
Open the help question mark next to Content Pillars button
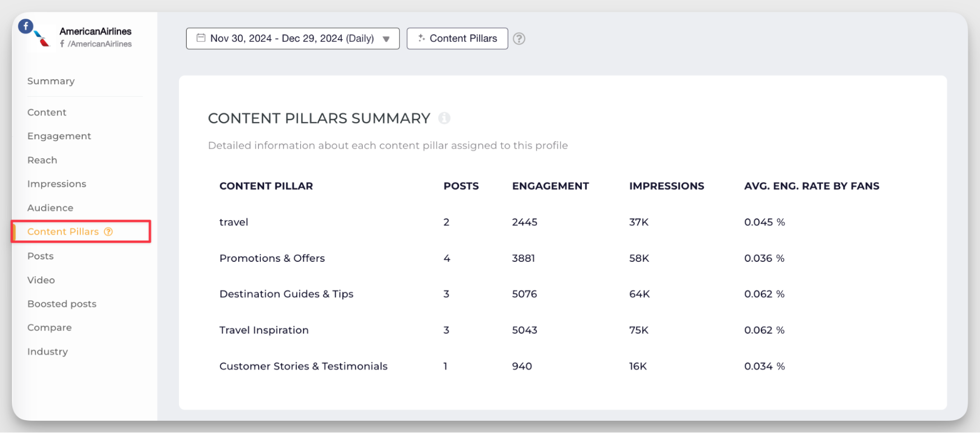519,39
